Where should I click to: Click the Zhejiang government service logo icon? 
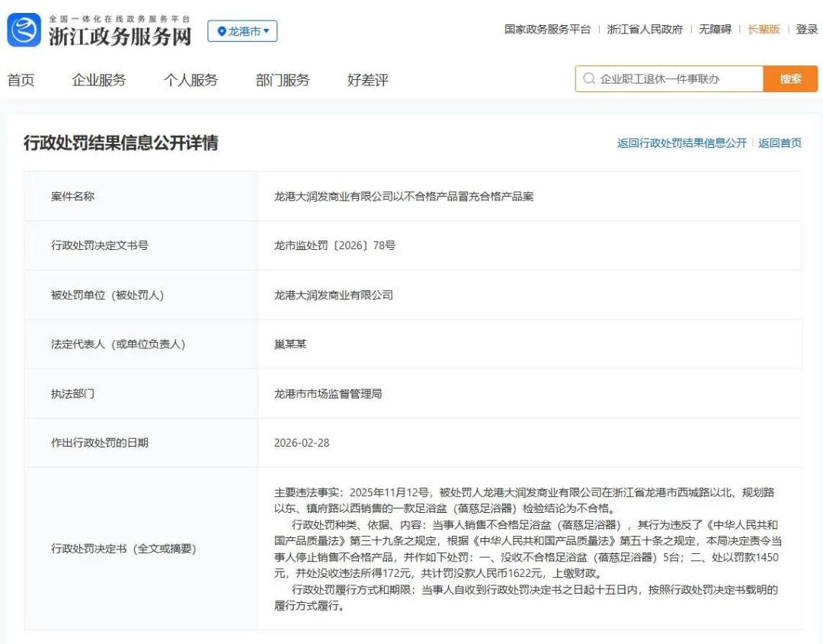24,30
